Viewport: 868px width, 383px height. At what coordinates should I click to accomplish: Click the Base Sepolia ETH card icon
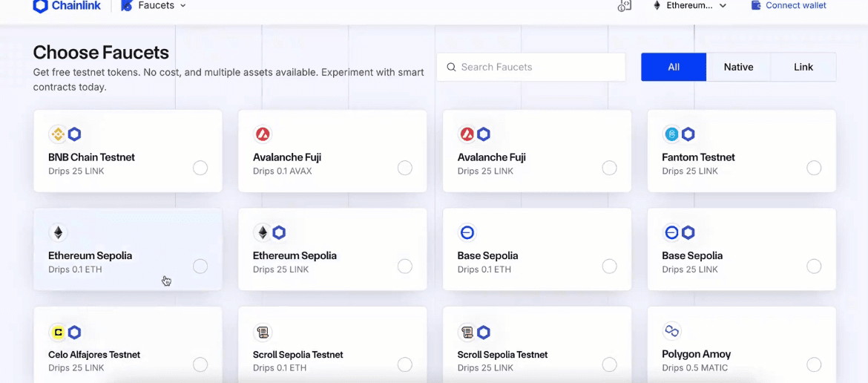coord(467,233)
